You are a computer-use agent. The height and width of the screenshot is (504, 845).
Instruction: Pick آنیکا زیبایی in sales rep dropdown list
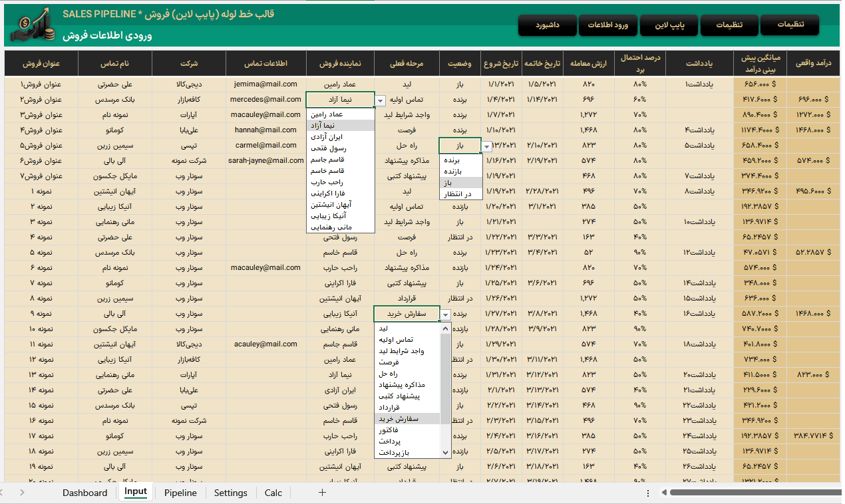pos(341,216)
